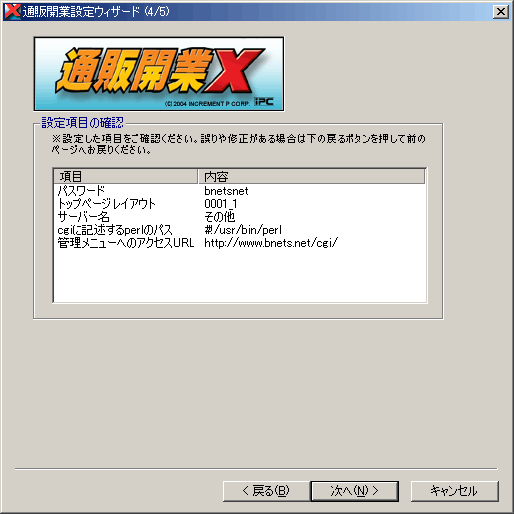This screenshot has width=514, height=514.
Task: Select the サーバー名 row
Action: tap(240, 217)
